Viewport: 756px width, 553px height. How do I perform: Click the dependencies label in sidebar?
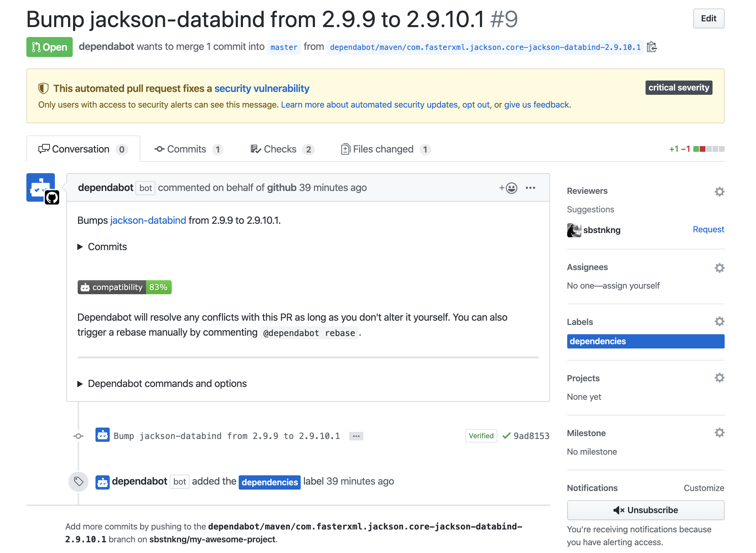coord(645,341)
